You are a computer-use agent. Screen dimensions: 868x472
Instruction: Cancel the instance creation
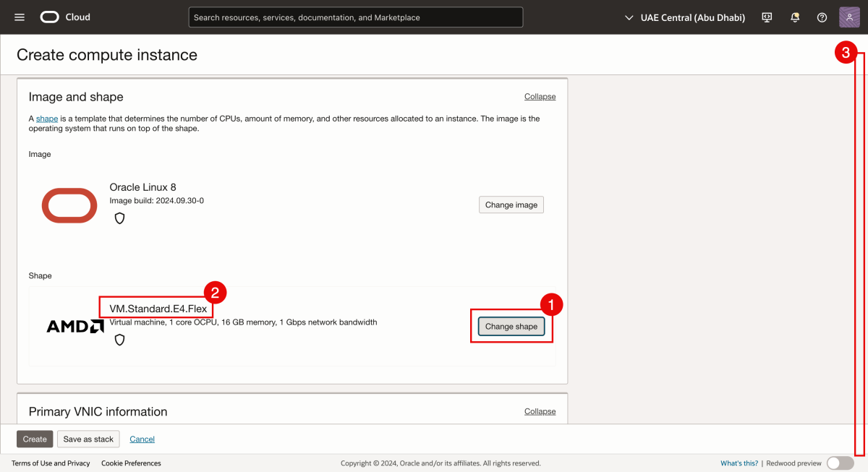142,438
